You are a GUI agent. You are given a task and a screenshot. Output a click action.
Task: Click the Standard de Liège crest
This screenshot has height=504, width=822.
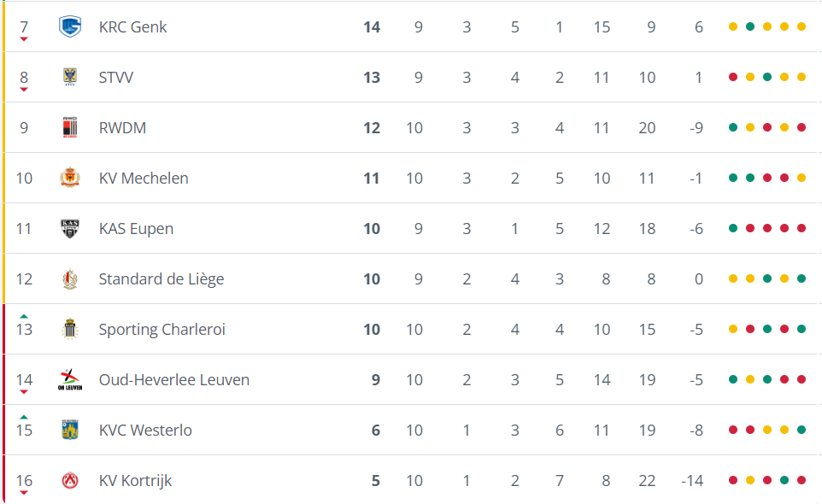pos(70,278)
